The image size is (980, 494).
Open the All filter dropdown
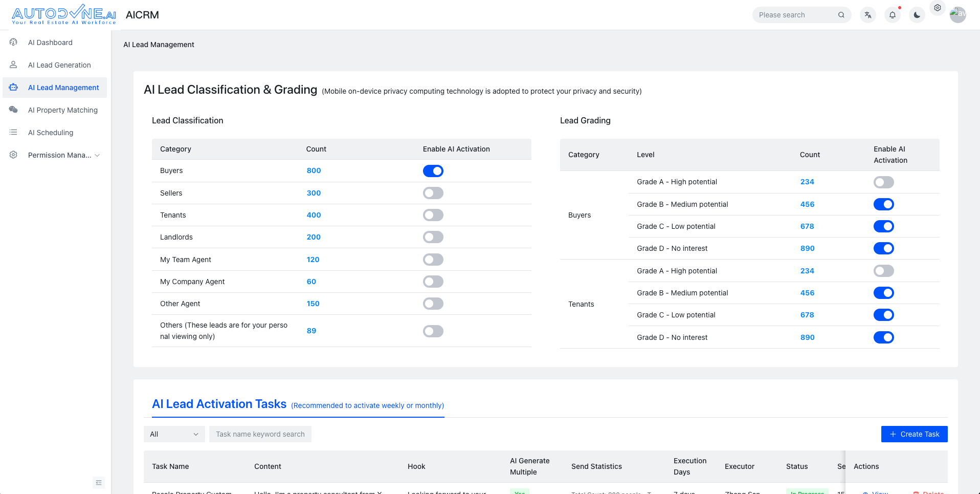(x=174, y=434)
